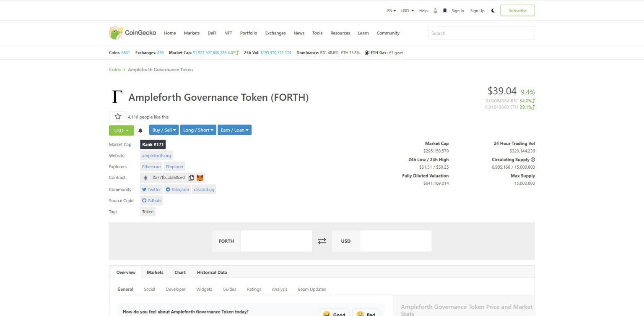
Task: Expand the EN language dropdown
Action: [390, 10]
